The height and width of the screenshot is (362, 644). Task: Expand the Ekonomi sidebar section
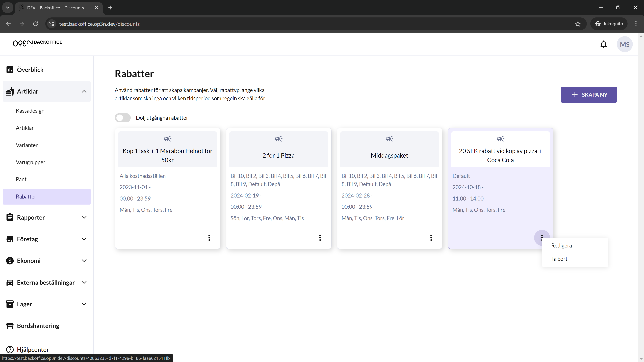click(x=84, y=261)
